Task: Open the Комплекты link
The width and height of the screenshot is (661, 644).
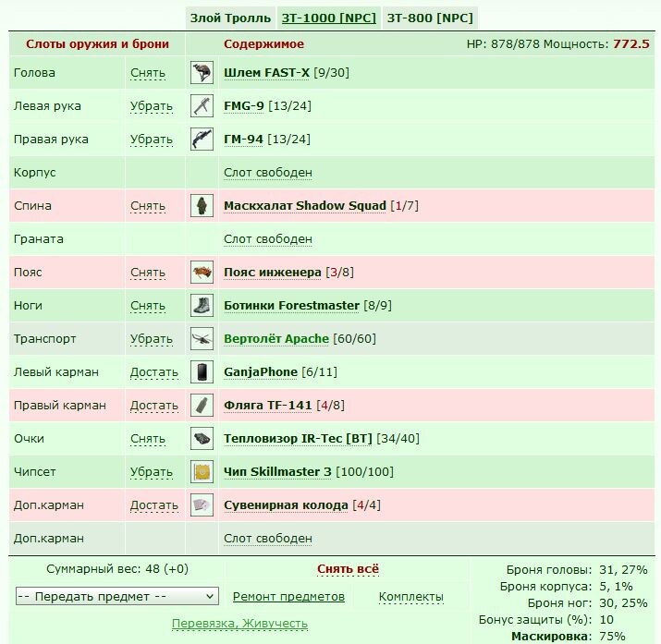Action: [x=411, y=597]
